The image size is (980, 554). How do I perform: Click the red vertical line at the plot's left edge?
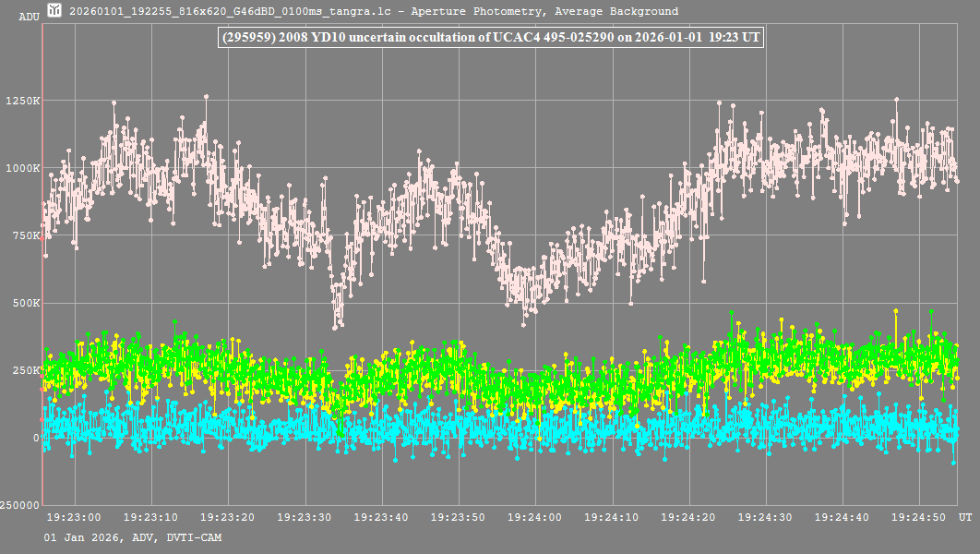[42, 277]
